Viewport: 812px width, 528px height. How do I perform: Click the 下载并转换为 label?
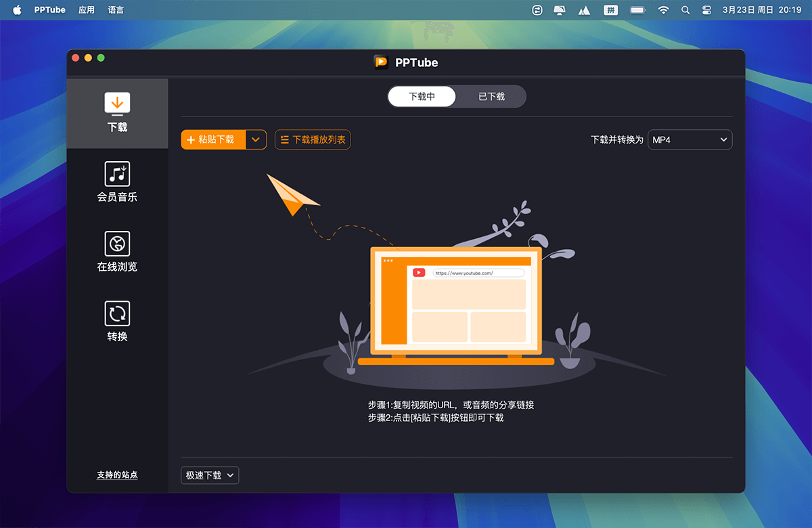pyautogui.click(x=616, y=139)
